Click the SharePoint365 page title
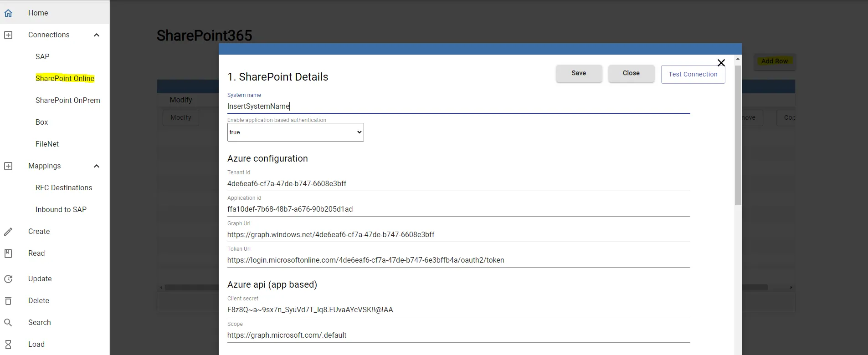This screenshot has height=355, width=868. [x=204, y=35]
